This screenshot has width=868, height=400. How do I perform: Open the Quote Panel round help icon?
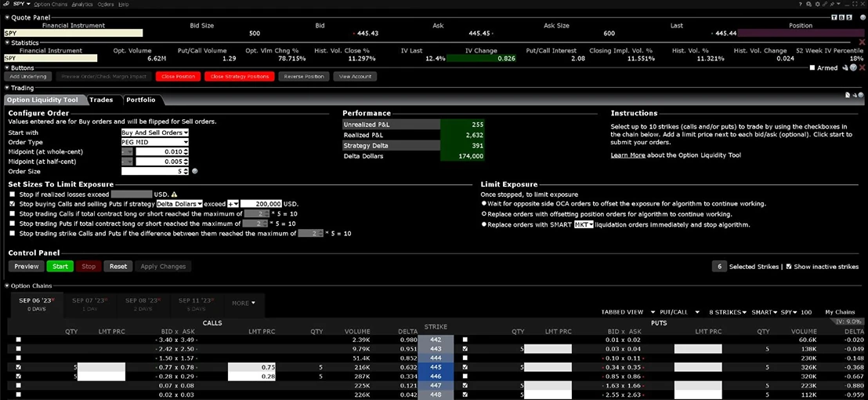(x=863, y=18)
